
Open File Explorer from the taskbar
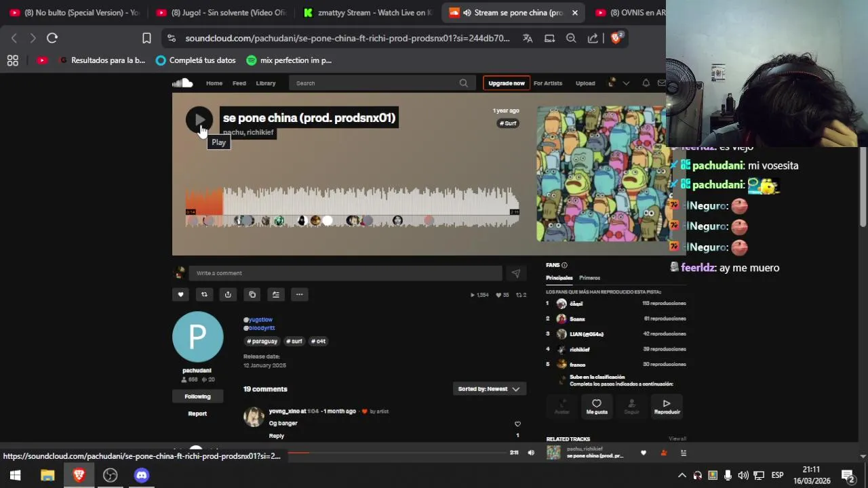47,475
